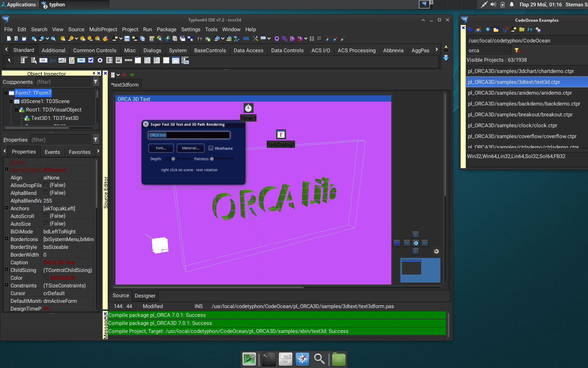Expand the ChildSizing property
This screenshot has height=368, width=588.
(6, 270)
